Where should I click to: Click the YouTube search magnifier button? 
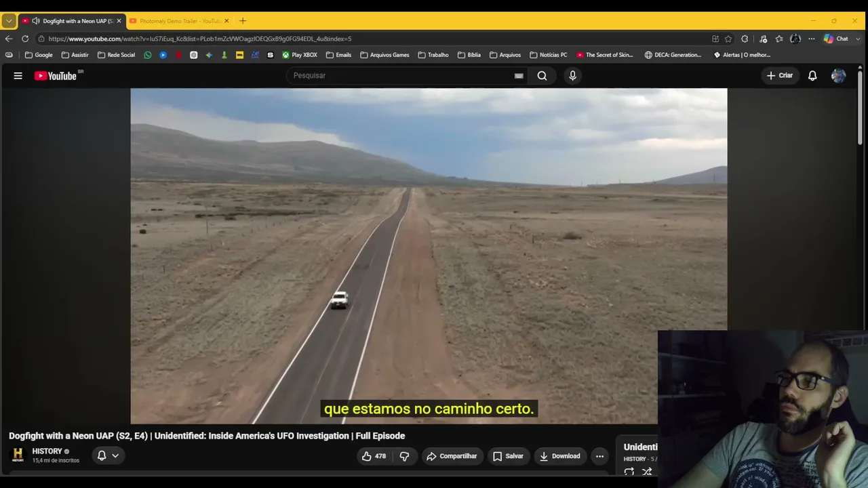click(x=542, y=76)
